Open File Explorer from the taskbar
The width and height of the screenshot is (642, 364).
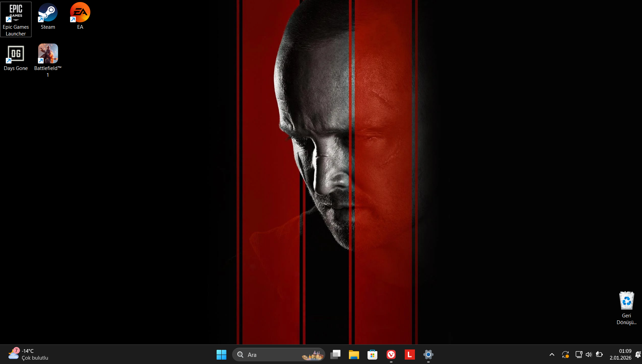click(354, 355)
